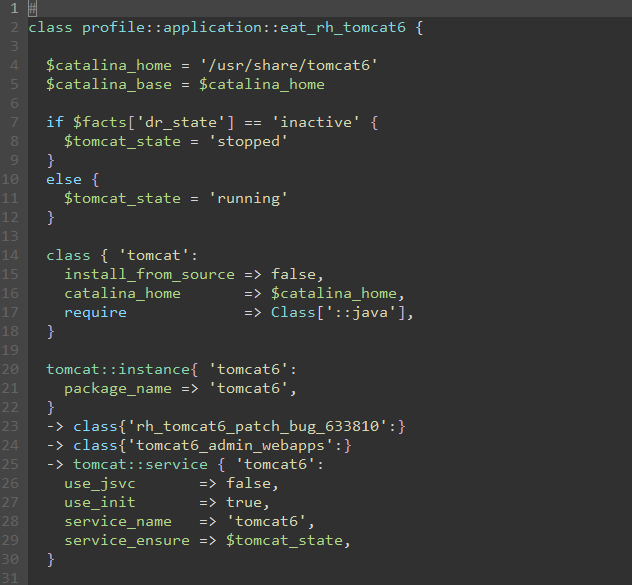The height and width of the screenshot is (585, 632).
Task: Click 'use_init' parameter name
Action: click(100, 503)
